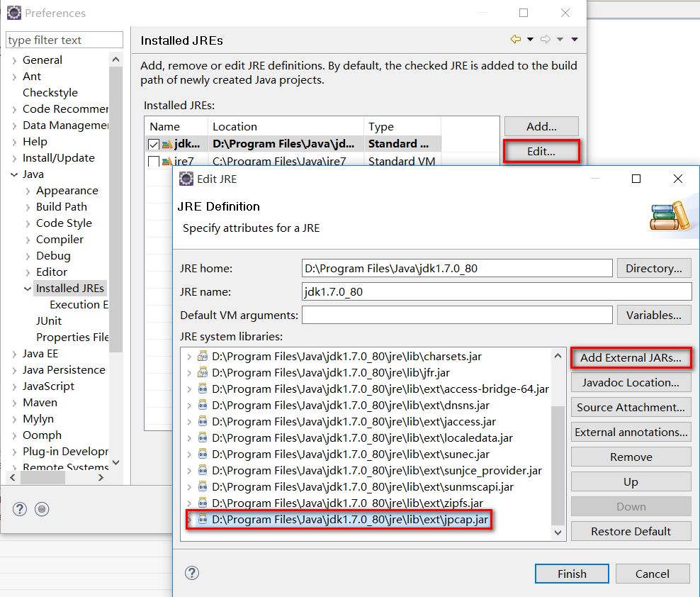700x597 pixels.
Task: Click the Add... button for JREs
Action: coord(541,126)
